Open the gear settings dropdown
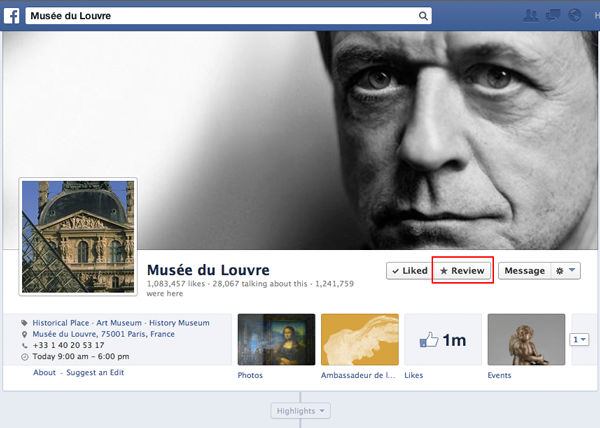This screenshot has width=600, height=428. (566, 271)
